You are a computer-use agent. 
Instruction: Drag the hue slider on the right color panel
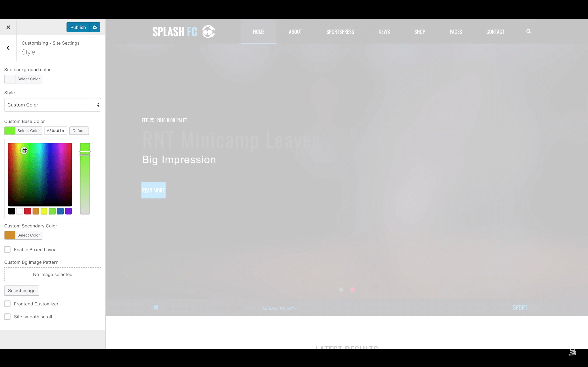pyautogui.click(x=85, y=153)
